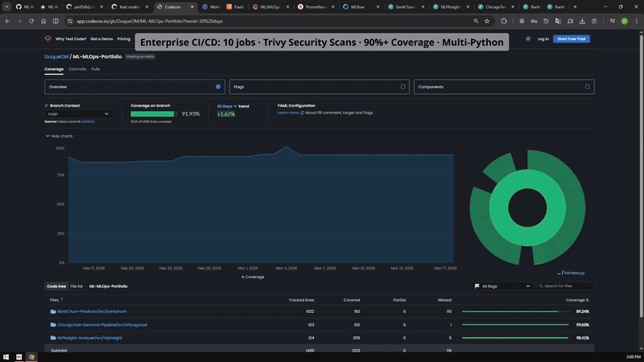Viewport: 644px width, 362px height.
Task: Click the flag icon in All flags selector
Action: [477, 286]
